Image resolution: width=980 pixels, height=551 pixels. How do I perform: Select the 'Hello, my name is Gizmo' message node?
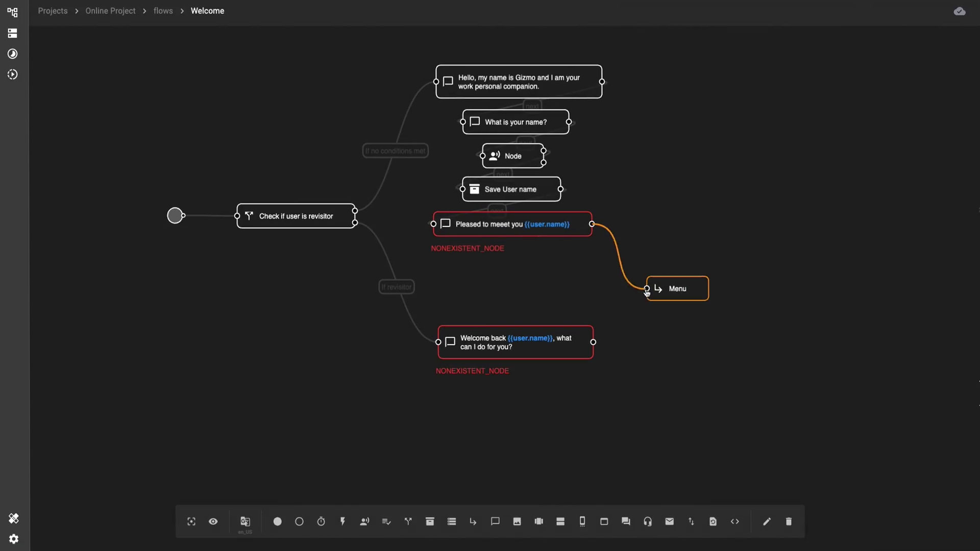tap(519, 82)
